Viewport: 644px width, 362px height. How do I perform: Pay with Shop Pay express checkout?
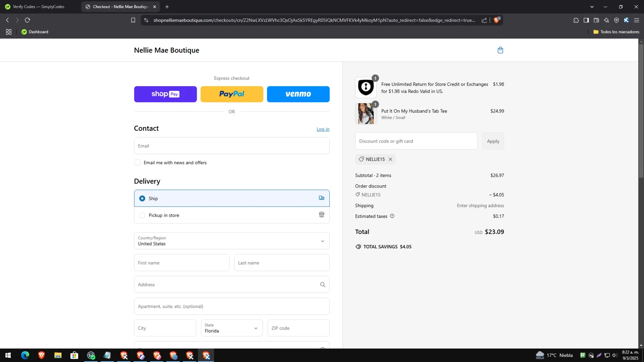[x=165, y=94]
